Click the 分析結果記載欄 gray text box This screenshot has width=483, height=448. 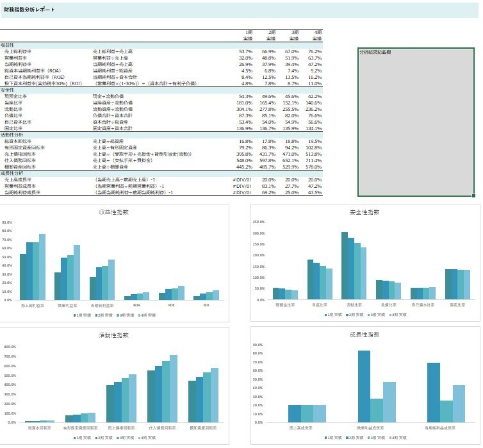click(416, 122)
